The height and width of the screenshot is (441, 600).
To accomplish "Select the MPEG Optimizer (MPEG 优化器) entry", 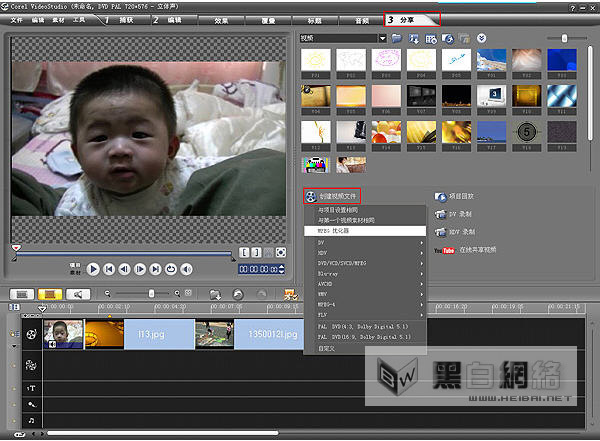I will tap(365, 231).
